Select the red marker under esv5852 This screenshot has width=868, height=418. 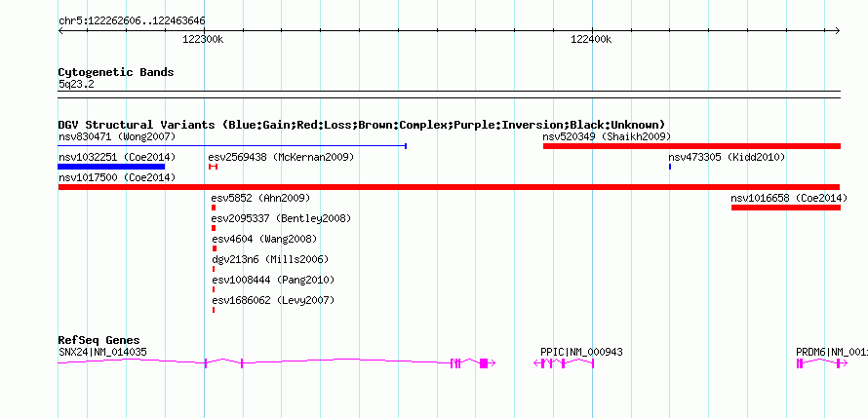click(x=214, y=208)
